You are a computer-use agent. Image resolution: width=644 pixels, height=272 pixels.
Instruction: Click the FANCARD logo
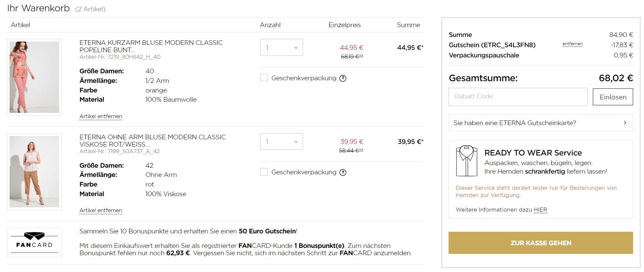(34, 242)
